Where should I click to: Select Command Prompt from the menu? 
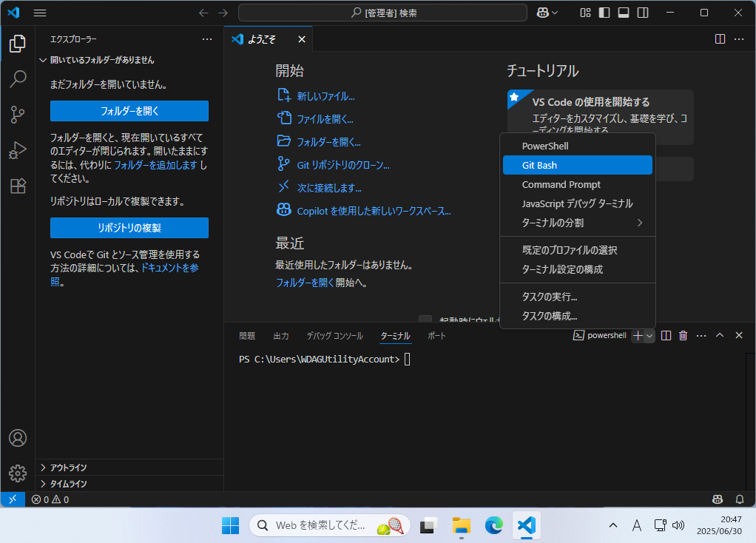coord(578,185)
